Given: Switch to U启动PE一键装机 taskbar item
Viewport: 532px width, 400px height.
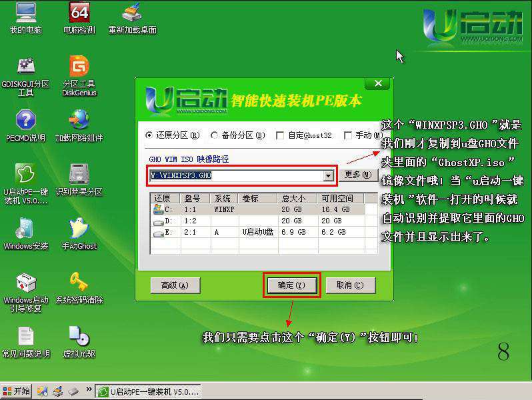Looking at the screenshot, I should pyautogui.click(x=148, y=392).
